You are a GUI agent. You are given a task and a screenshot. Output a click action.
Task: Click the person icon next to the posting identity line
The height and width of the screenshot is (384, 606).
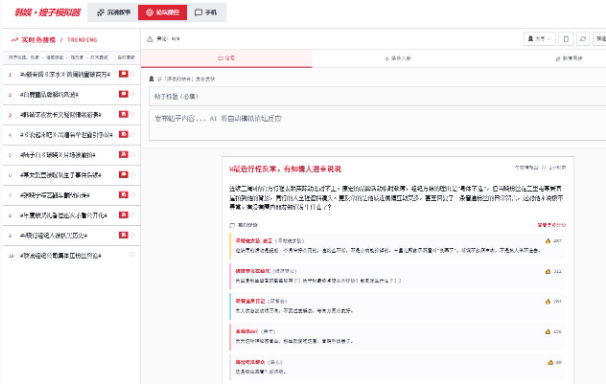coord(152,79)
